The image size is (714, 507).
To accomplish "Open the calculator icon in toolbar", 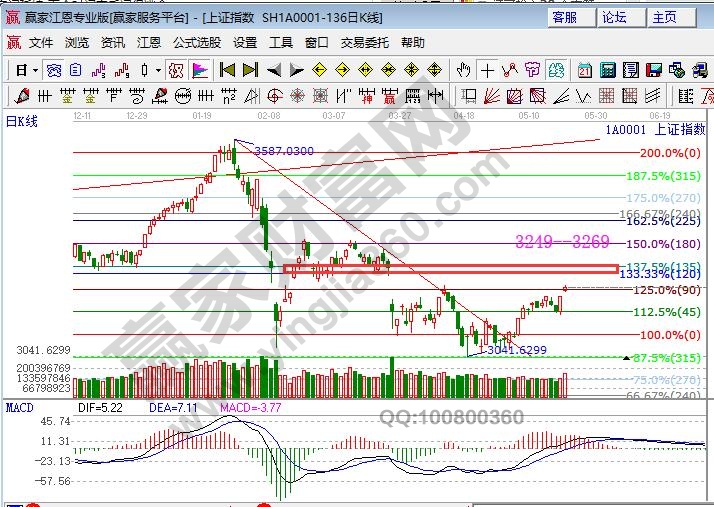I will point(608,70).
